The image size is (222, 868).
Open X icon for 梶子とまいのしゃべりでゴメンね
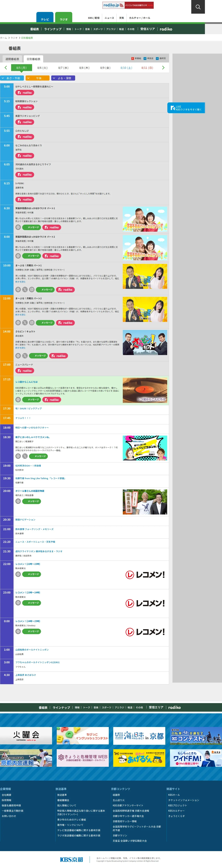point(25,456)
